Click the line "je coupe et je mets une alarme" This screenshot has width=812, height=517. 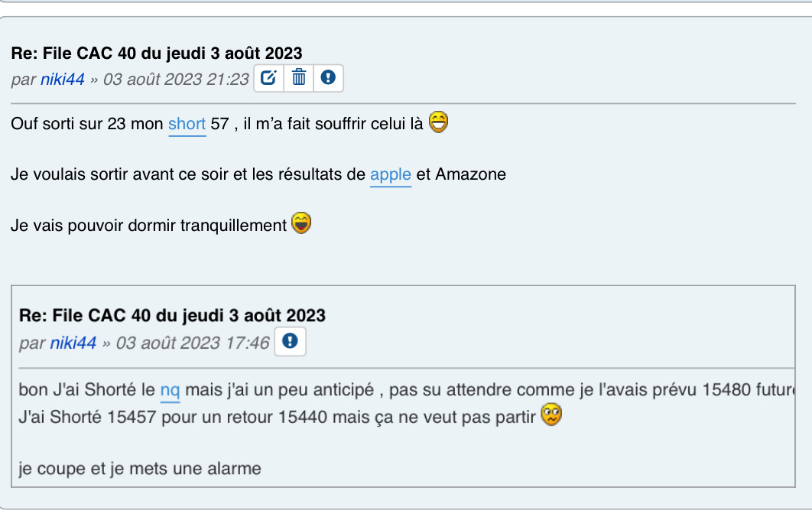click(140, 468)
